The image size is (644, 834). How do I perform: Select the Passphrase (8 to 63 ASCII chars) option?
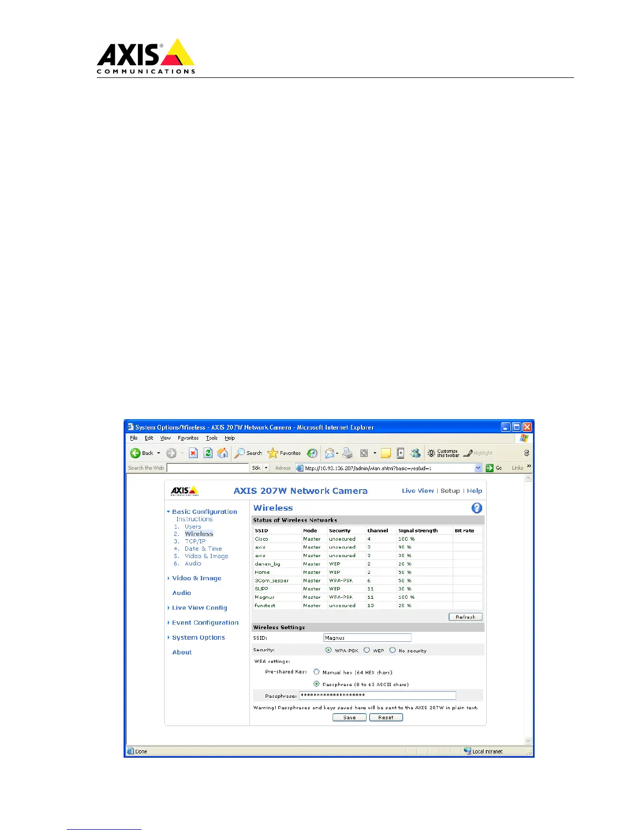316,684
